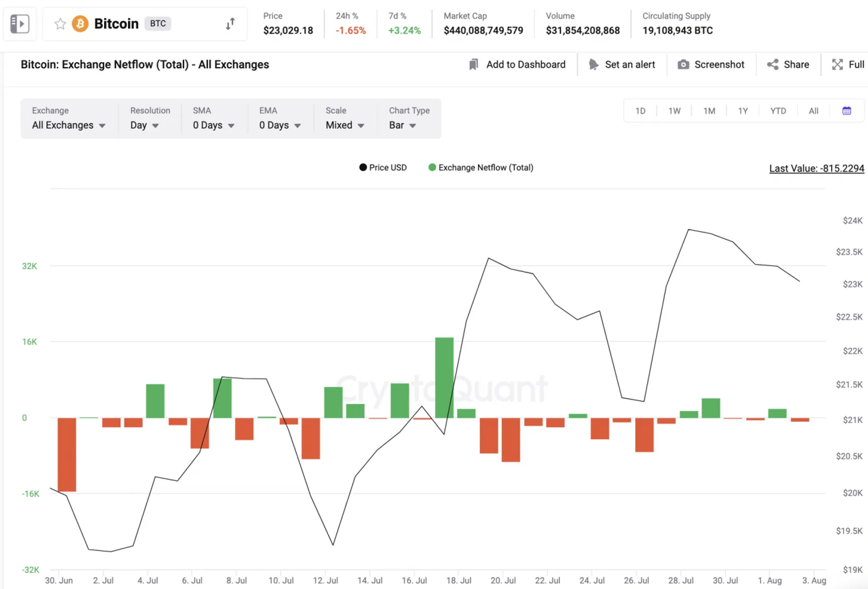Click the Add to Dashboard bookmark icon
This screenshot has width=868, height=589.
474,65
